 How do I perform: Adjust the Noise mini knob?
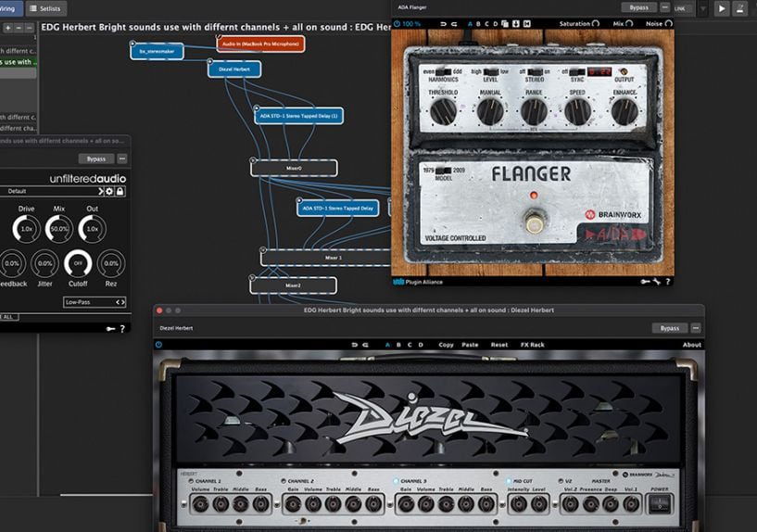[x=669, y=24]
